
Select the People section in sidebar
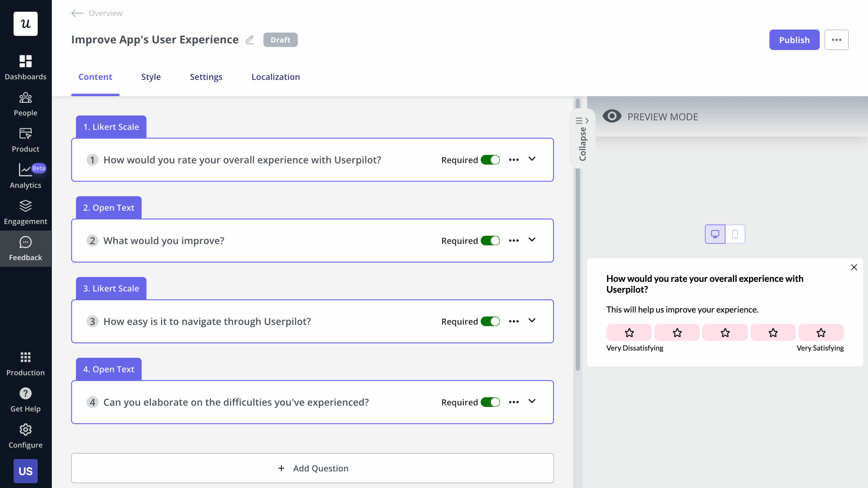click(25, 104)
